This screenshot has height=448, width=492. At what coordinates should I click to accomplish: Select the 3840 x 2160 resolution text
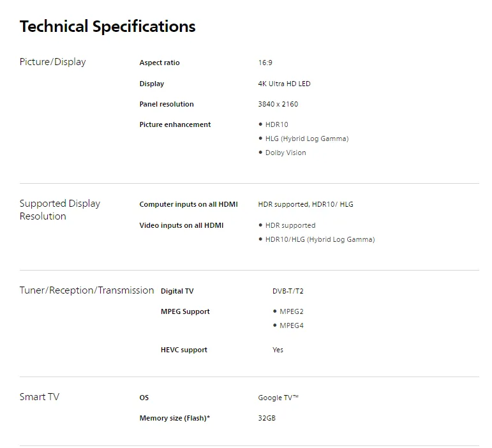pos(278,104)
